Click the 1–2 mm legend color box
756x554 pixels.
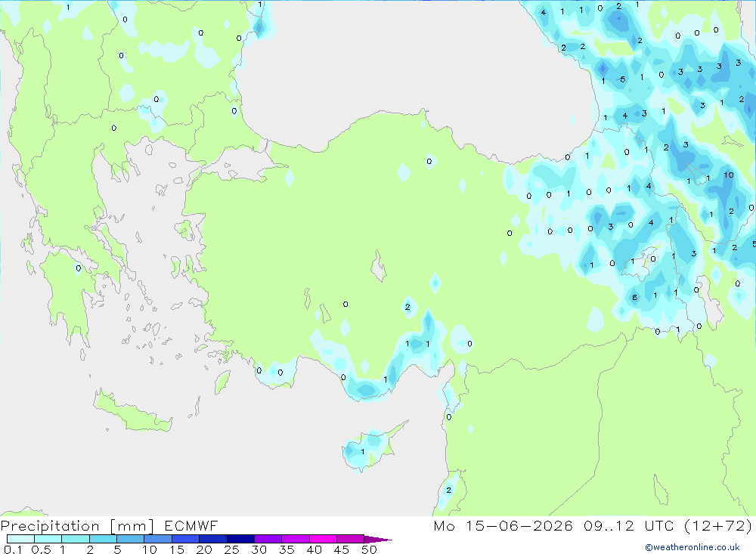(76, 539)
